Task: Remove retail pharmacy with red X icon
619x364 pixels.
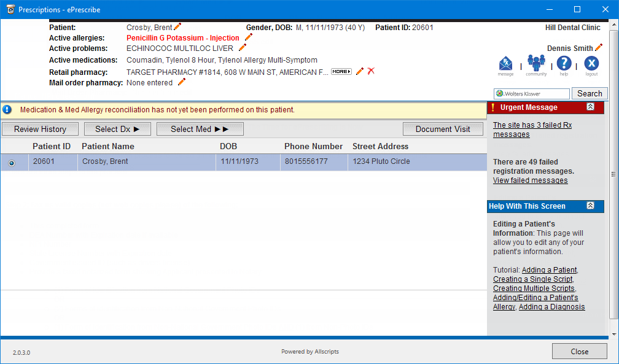Action: [x=371, y=71]
